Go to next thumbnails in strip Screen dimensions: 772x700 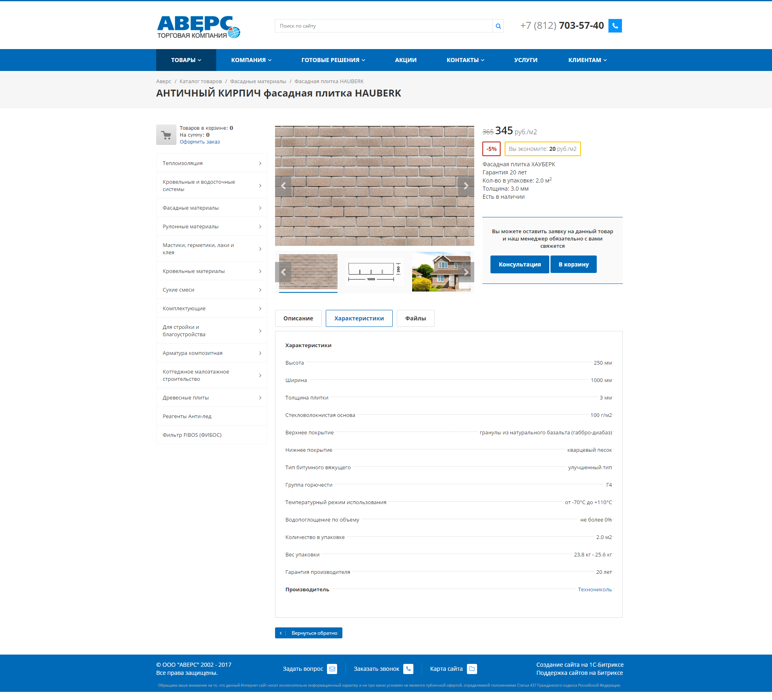pyautogui.click(x=466, y=272)
